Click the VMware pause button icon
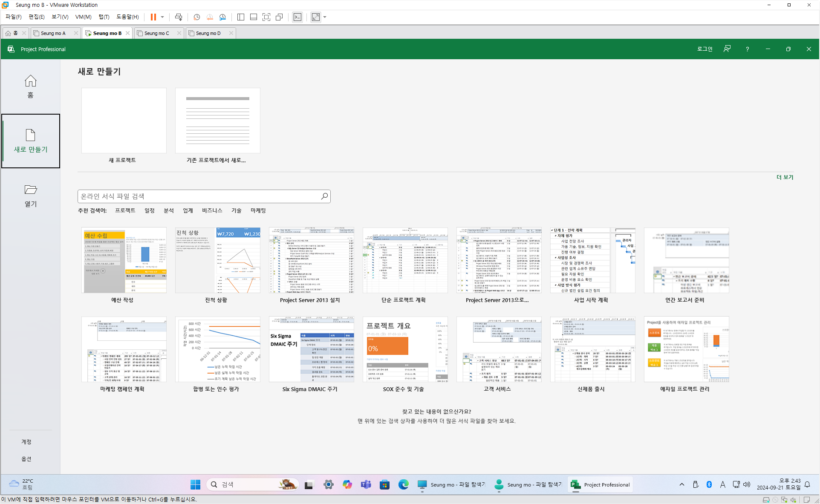820x504 pixels. coord(153,17)
